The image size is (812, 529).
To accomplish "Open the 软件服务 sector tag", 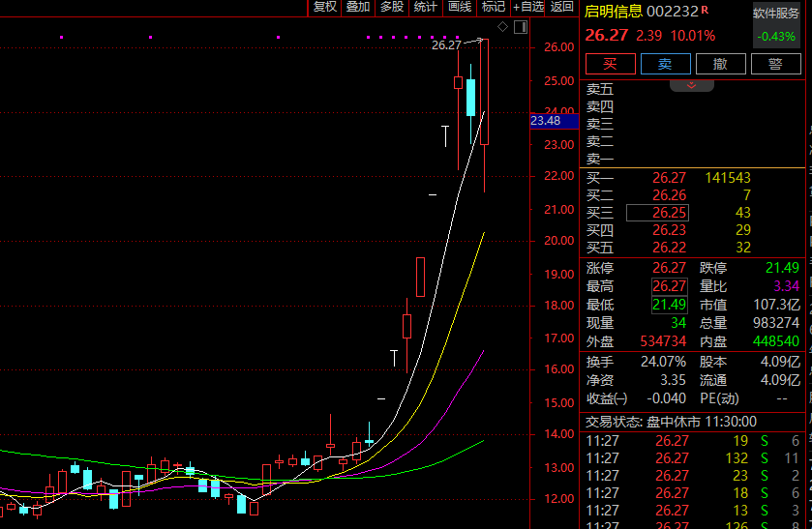I will point(776,14).
